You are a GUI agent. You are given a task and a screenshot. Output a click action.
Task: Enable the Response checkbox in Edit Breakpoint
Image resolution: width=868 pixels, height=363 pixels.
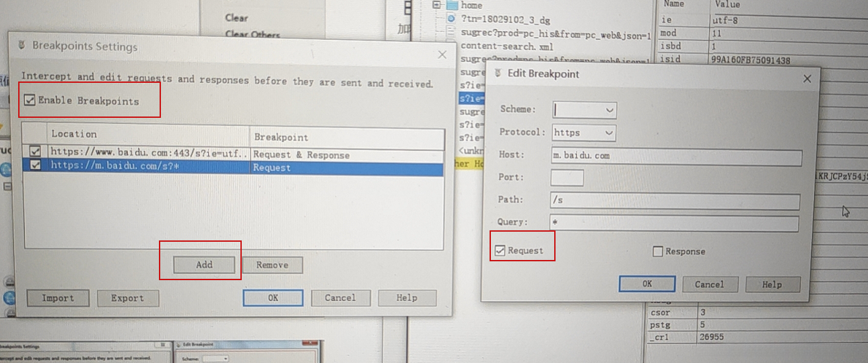click(658, 251)
